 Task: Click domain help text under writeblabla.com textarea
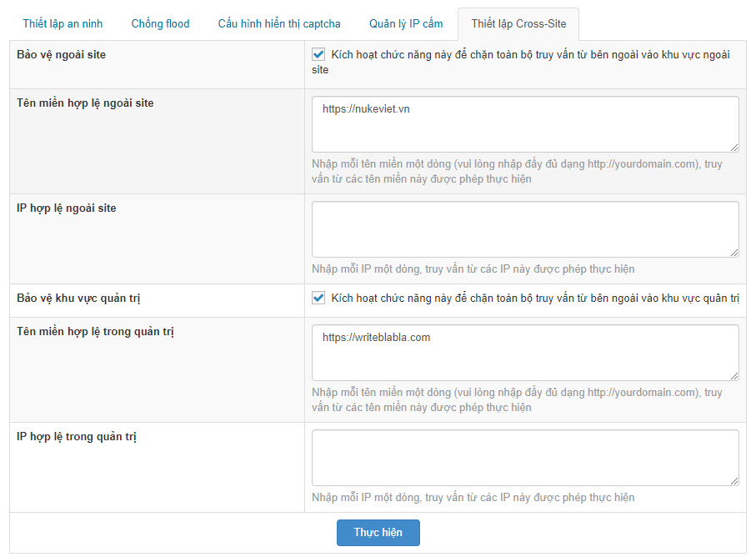click(517, 399)
